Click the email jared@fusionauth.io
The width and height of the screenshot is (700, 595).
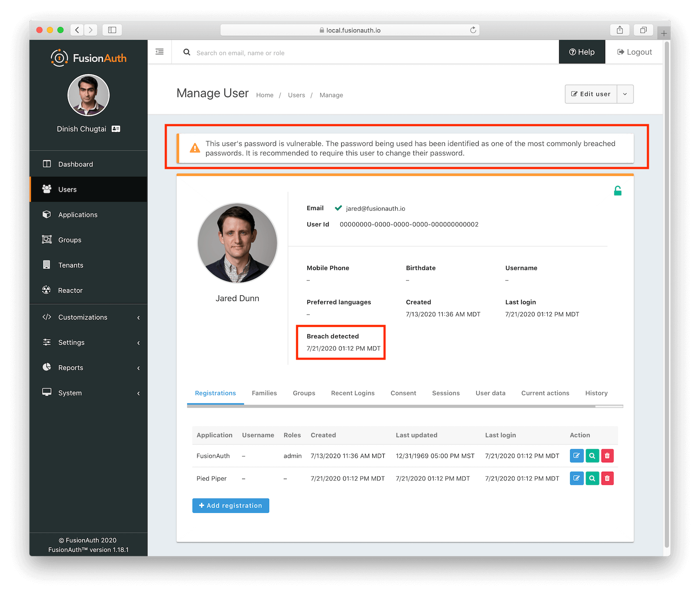pyautogui.click(x=375, y=208)
